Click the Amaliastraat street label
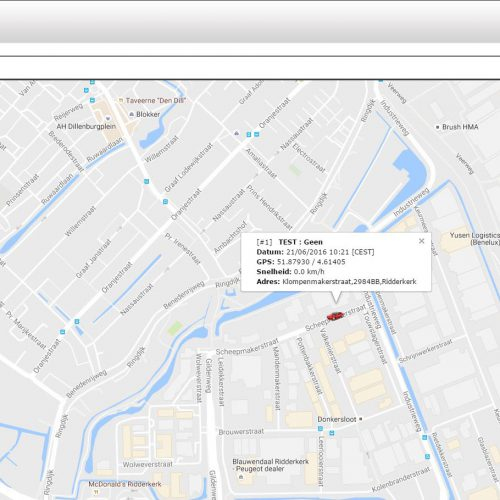Image resolution: width=500 pixels, height=500 pixels. [x=261, y=163]
